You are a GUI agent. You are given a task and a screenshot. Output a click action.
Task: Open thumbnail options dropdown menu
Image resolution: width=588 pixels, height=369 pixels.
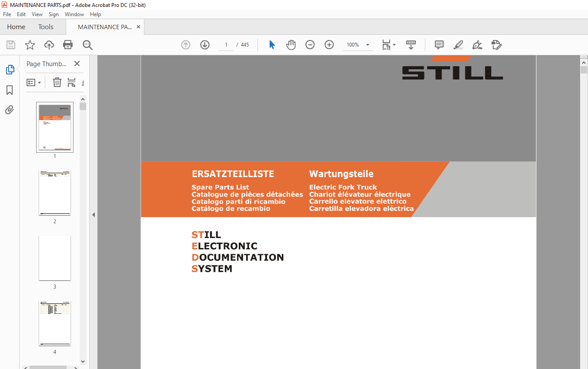tap(33, 82)
